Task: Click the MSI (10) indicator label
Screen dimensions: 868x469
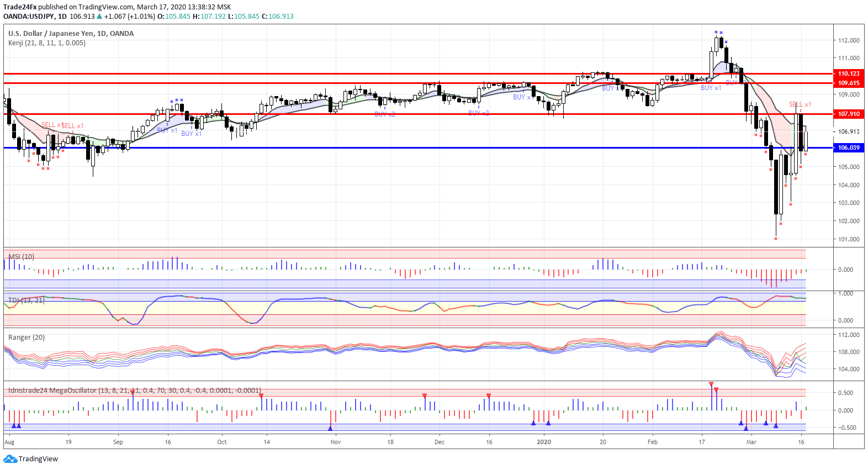Action: pos(22,257)
